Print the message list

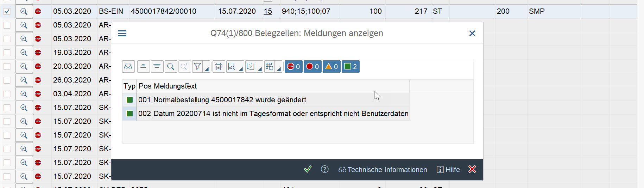pos(219,67)
